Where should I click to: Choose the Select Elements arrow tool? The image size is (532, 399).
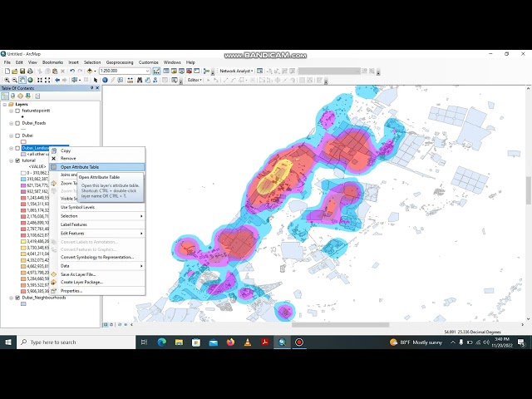(96, 80)
